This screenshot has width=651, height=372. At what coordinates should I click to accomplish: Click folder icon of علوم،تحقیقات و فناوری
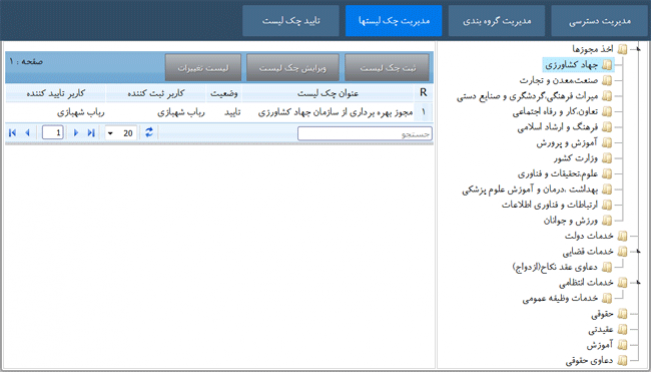[607, 174]
